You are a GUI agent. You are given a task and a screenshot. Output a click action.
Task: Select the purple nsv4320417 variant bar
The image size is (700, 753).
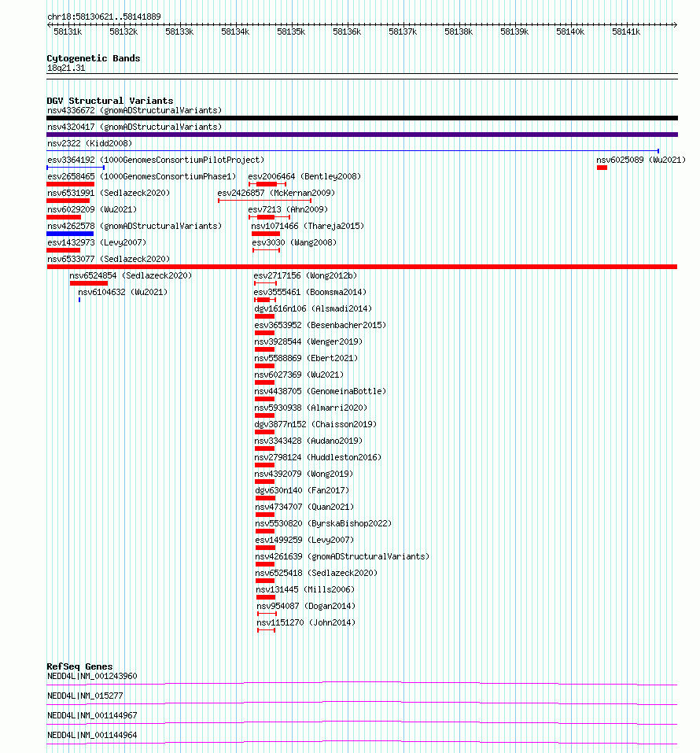pos(362,135)
